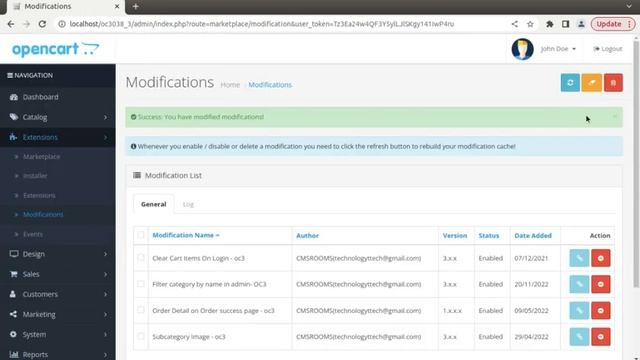Screen dimensions: 640x360
Task: Sort by Version column
Action: coord(455,236)
